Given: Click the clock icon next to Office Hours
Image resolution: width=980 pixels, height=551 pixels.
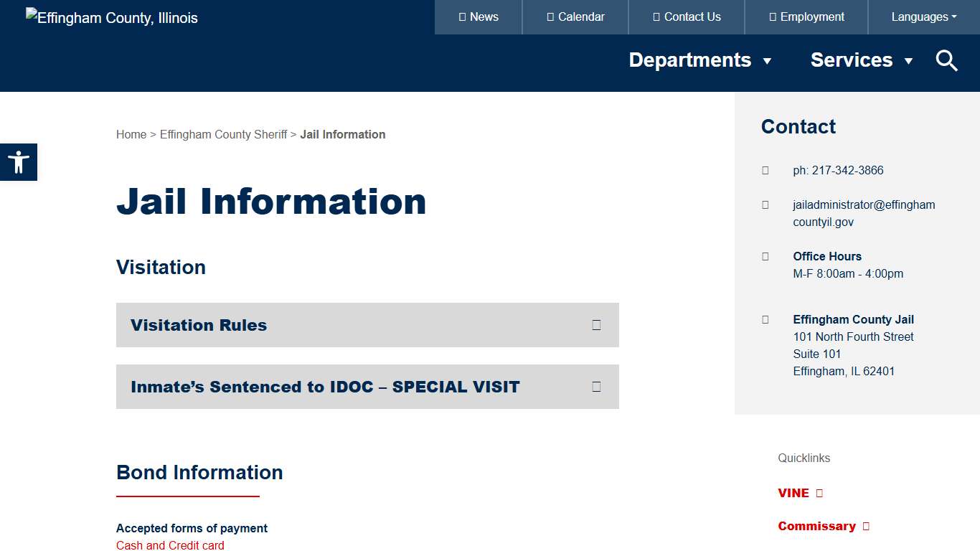Looking at the screenshot, I should coord(765,256).
